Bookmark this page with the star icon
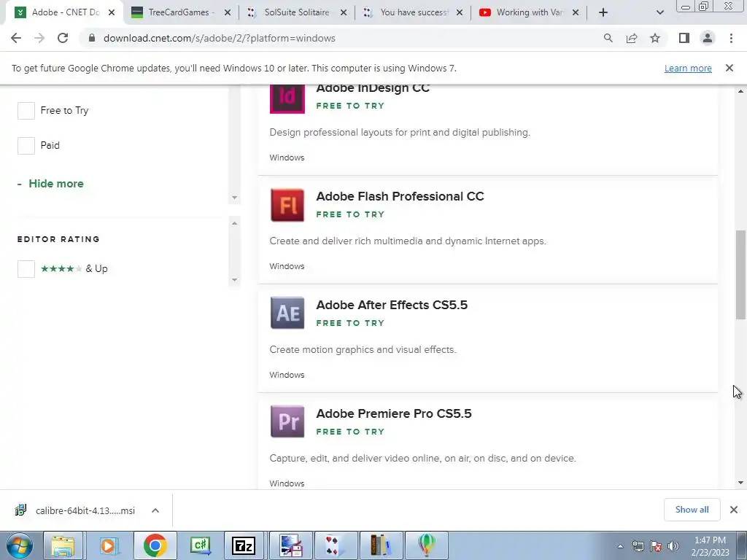 (655, 38)
